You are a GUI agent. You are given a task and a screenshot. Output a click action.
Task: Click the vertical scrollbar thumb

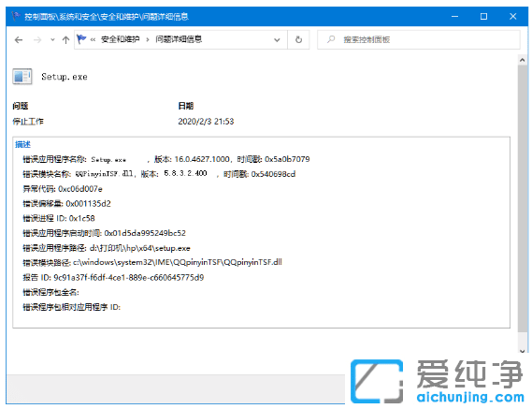point(522,198)
